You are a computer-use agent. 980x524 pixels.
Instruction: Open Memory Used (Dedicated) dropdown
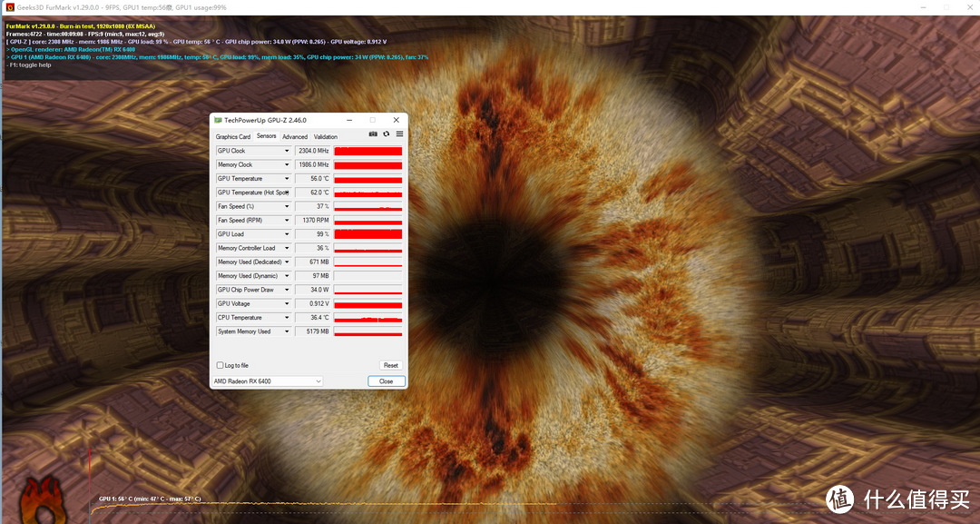[x=287, y=262]
